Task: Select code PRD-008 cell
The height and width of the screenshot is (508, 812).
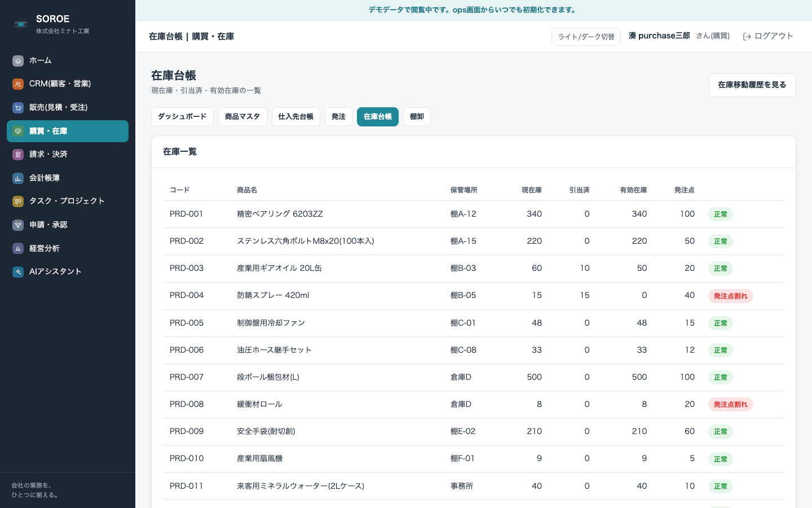Action: point(187,404)
